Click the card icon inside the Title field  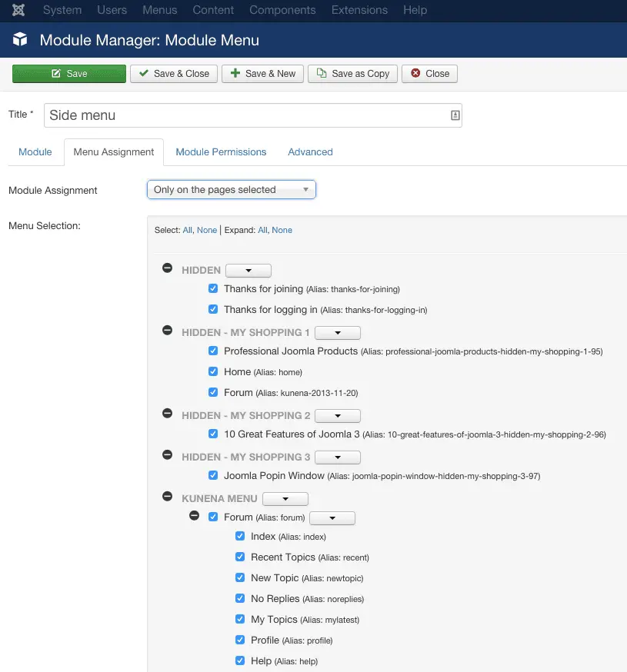pos(455,115)
